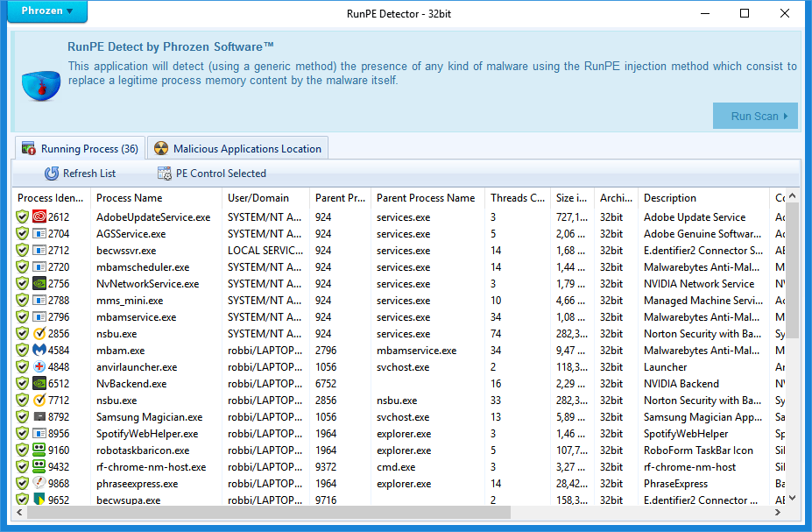Sort by Parent Process Name column header

click(425, 198)
